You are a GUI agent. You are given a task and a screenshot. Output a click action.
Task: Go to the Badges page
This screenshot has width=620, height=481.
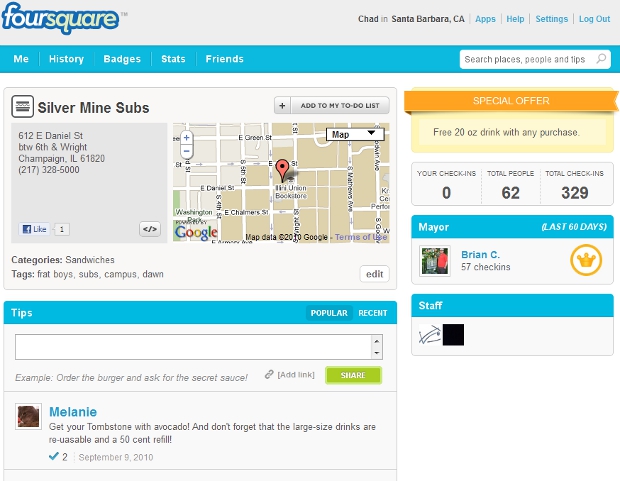[122, 59]
